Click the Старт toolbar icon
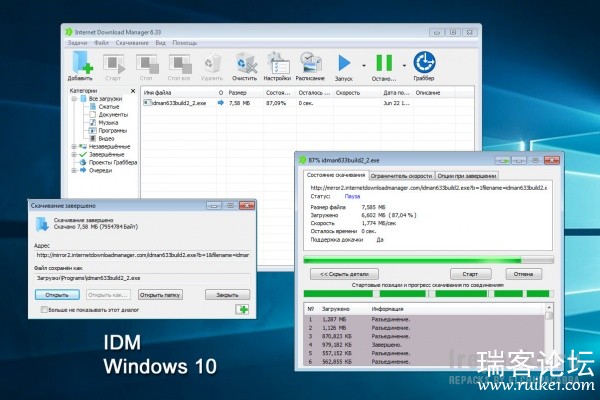This screenshot has height=400, width=600. click(113, 64)
